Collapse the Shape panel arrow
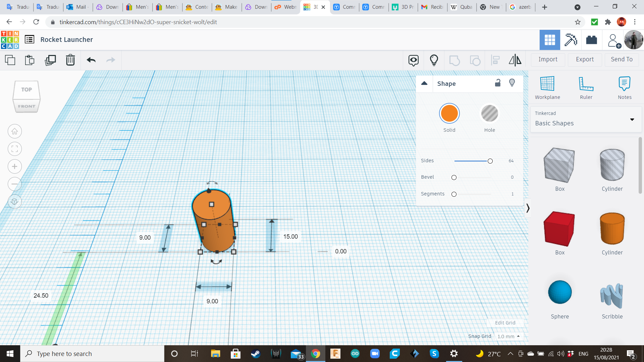 [424, 83]
